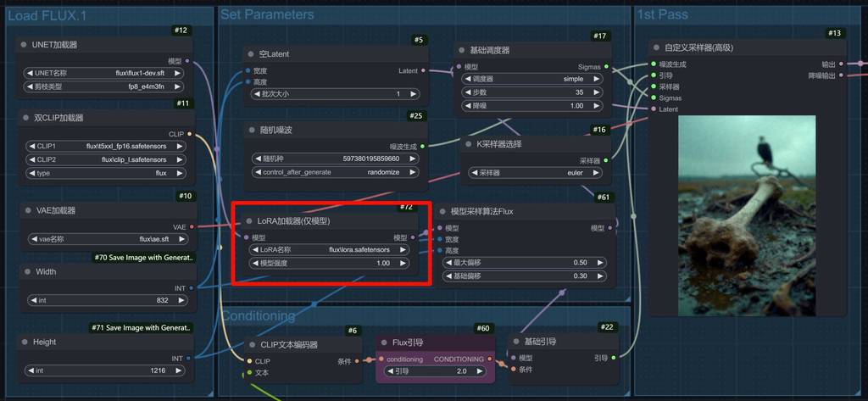Screen dimensions: 868x401
Task: Click the bone preview image in the sampler node
Action: [747, 216]
